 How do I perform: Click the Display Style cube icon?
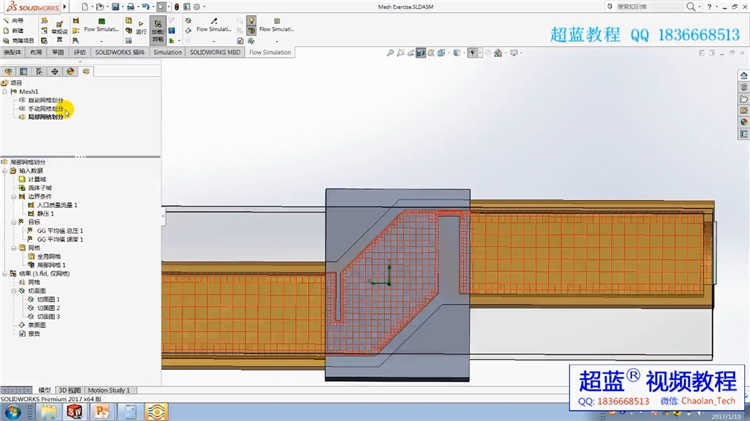pyautogui.click(x=457, y=53)
